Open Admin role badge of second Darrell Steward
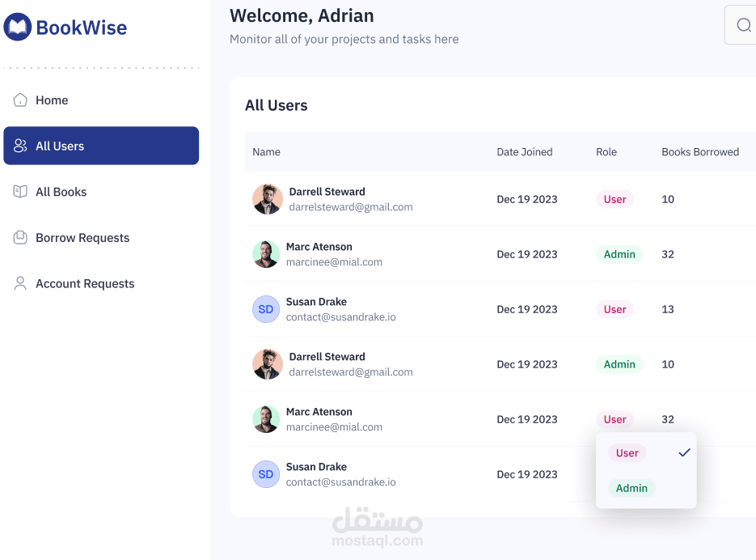The image size is (756, 560). tap(619, 364)
